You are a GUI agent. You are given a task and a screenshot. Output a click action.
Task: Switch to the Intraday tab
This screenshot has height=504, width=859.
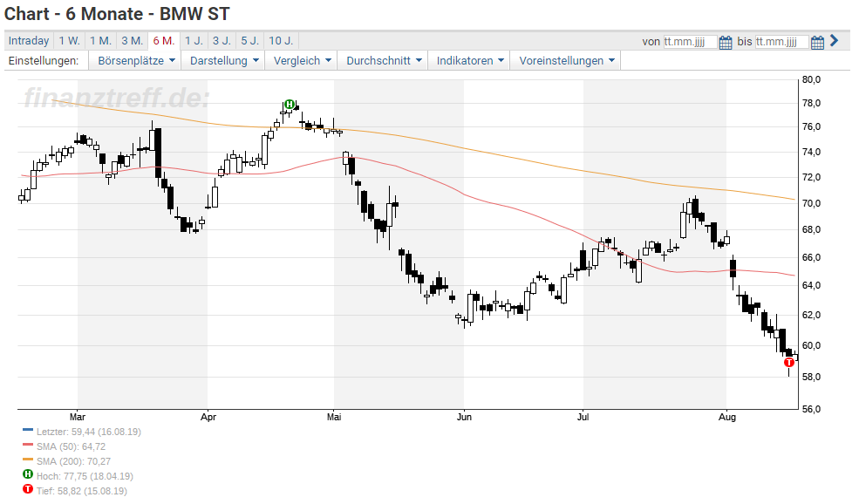[29, 40]
